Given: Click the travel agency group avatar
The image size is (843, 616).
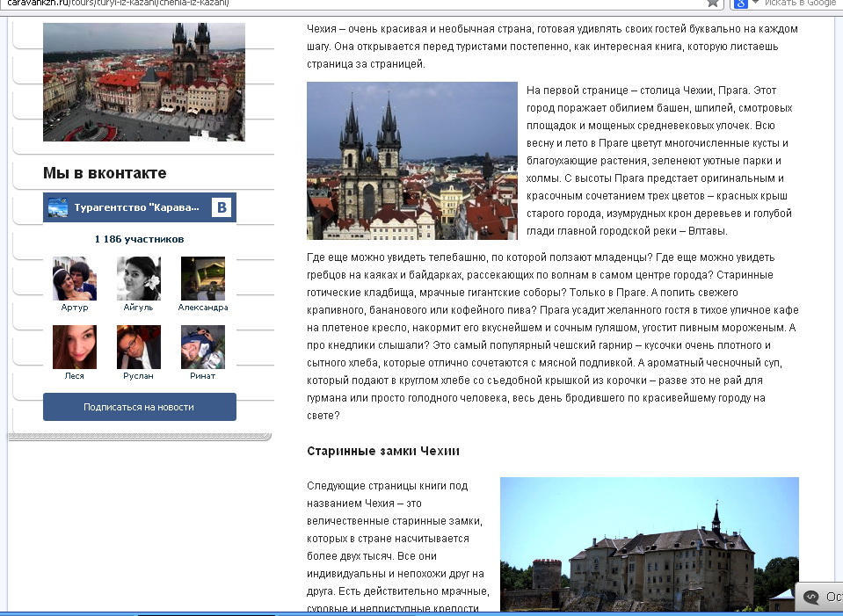Looking at the screenshot, I should click(58, 207).
